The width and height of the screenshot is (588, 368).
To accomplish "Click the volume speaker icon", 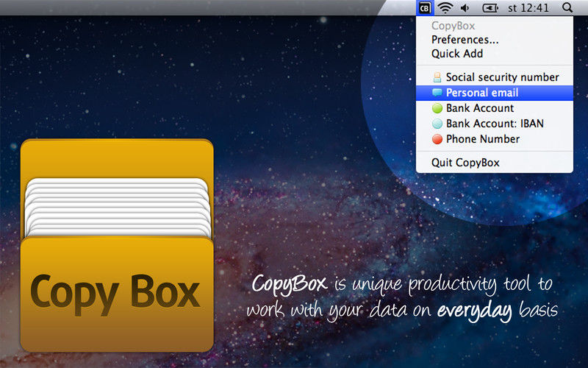I will [x=465, y=8].
